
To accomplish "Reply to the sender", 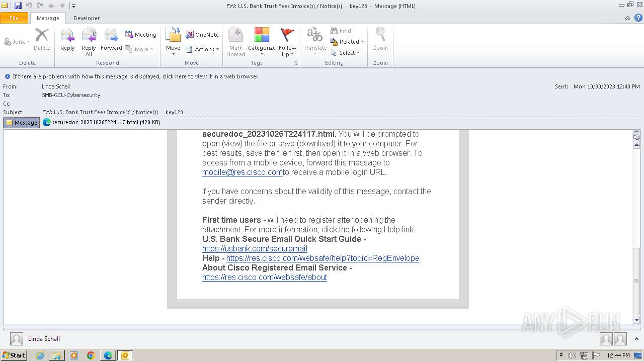I will click(67, 39).
